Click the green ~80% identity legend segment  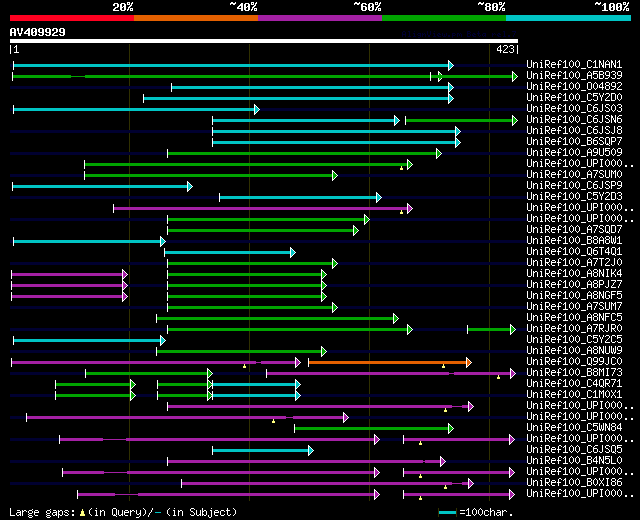click(444, 18)
